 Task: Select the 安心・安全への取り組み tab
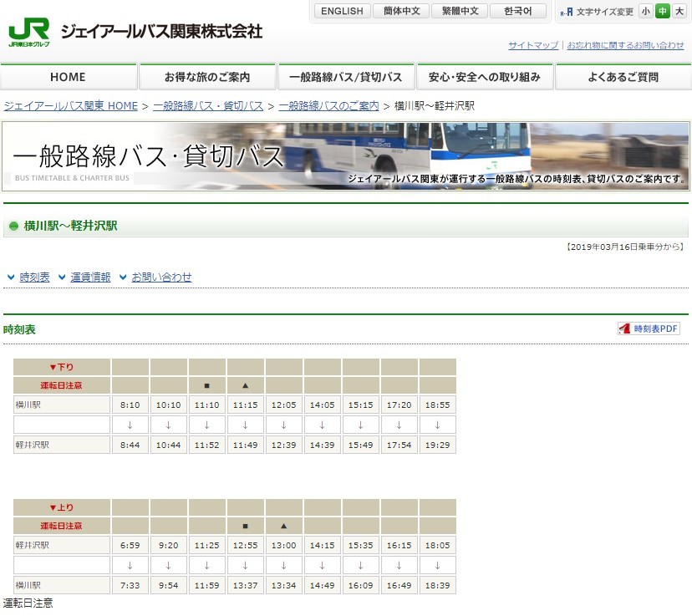(x=485, y=75)
